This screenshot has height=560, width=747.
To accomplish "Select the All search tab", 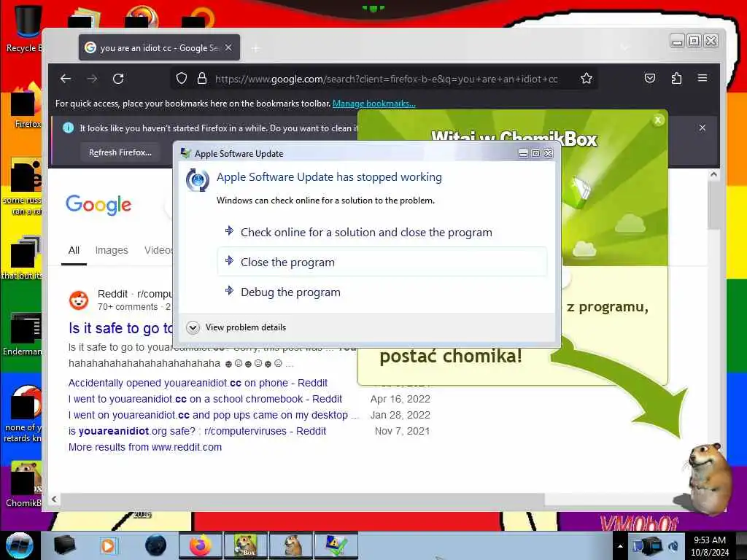I will (74, 251).
